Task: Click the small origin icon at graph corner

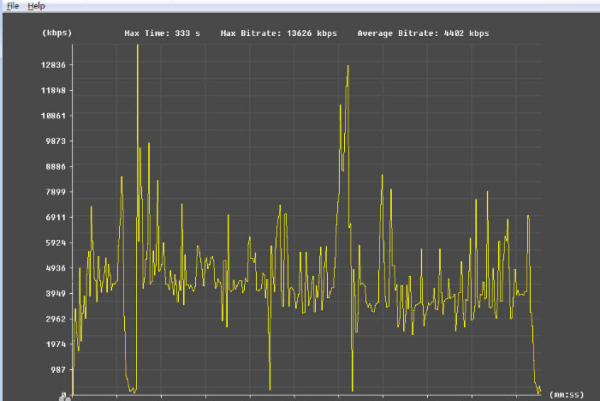Action: pos(65,396)
